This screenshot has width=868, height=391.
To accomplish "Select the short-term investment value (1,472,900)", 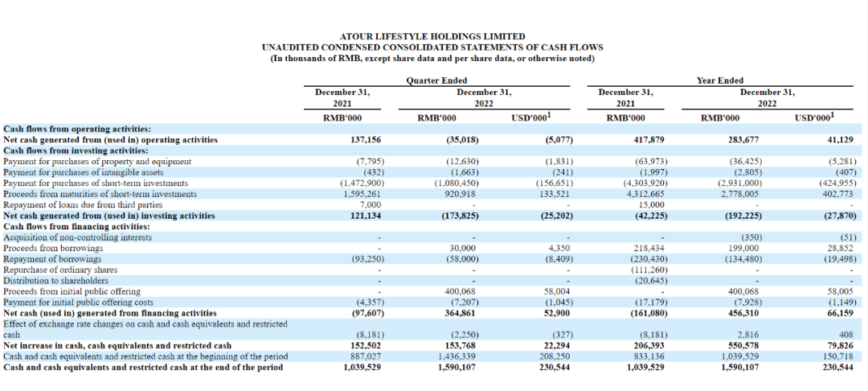I will click(x=362, y=183).
